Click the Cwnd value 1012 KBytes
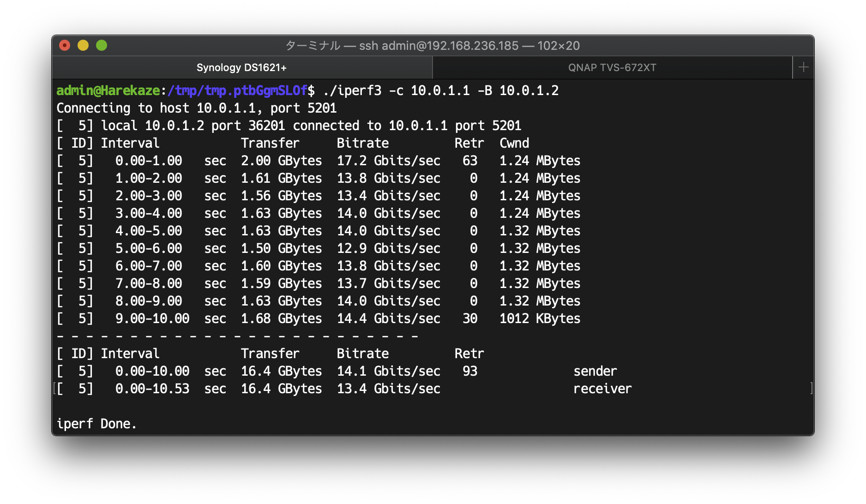The image size is (866, 504). click(x=540, y=318)
